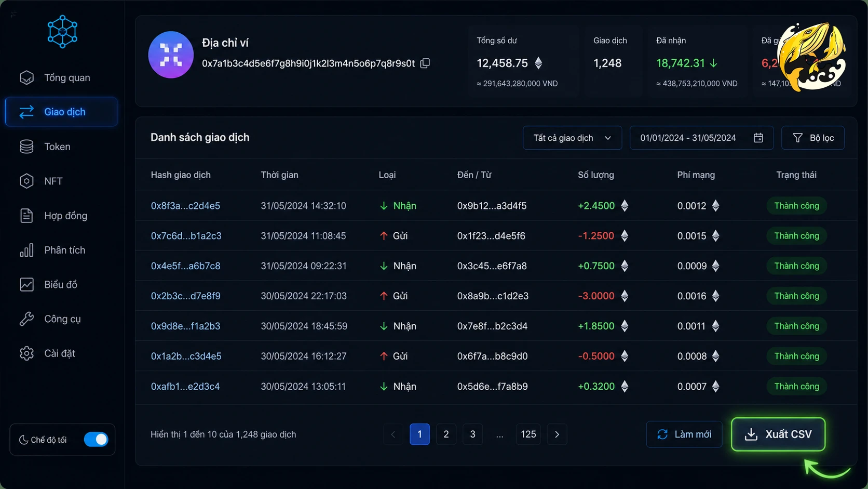The image size is (868, 489).
Task: Click the Bộ lọc filter button
Action: point(813,138)
